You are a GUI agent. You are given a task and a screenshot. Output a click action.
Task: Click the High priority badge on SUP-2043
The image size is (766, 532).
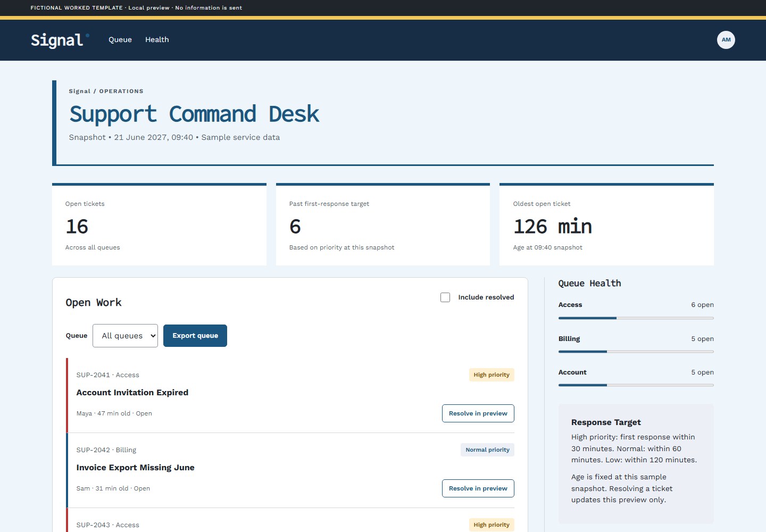click(492, 525)
